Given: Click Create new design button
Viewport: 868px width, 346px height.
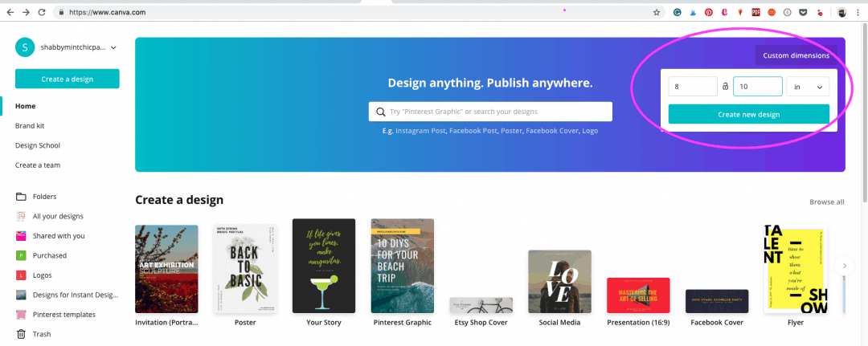Looking at the screenshot, I should point(748,115).
